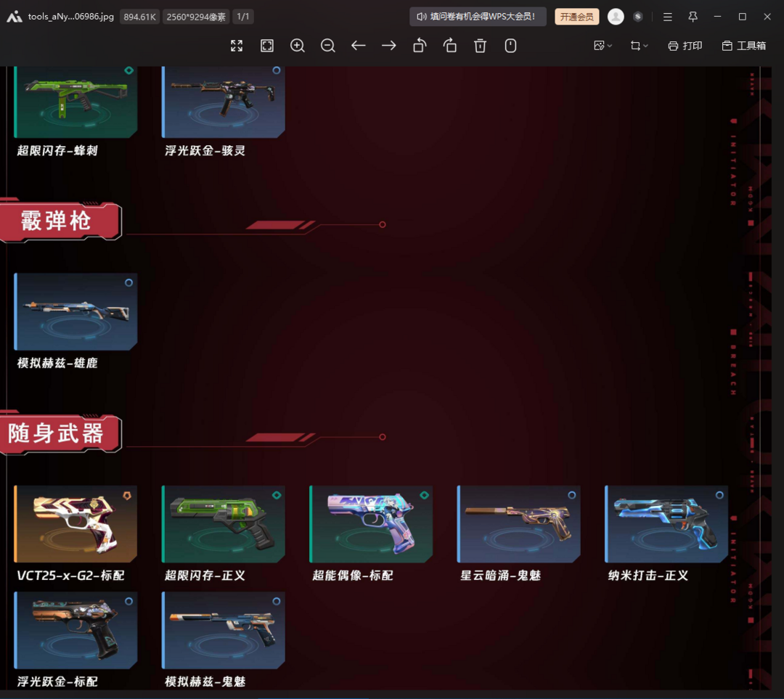Click the mouse-shaped icon in the toolbar
The height and width of the screenshot is (699, 784).
pyautogui.click(x=510, y=46)
